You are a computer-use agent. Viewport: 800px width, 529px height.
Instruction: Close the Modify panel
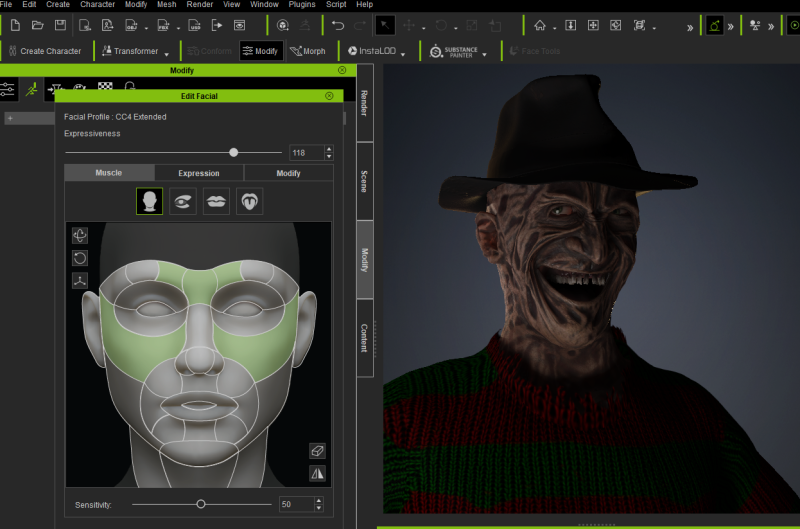[x=342, y=70]
